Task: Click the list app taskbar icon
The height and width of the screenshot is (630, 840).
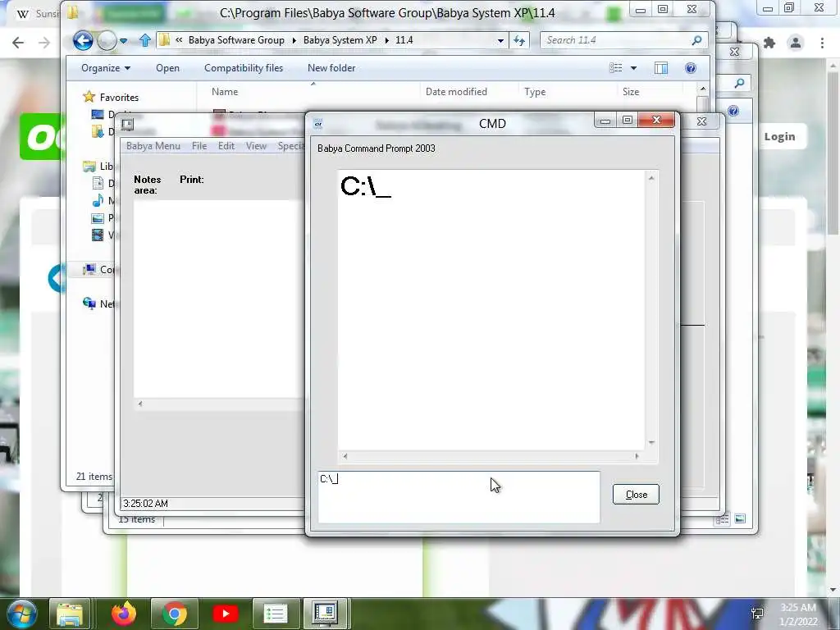Action: click(x=276, y=614)
